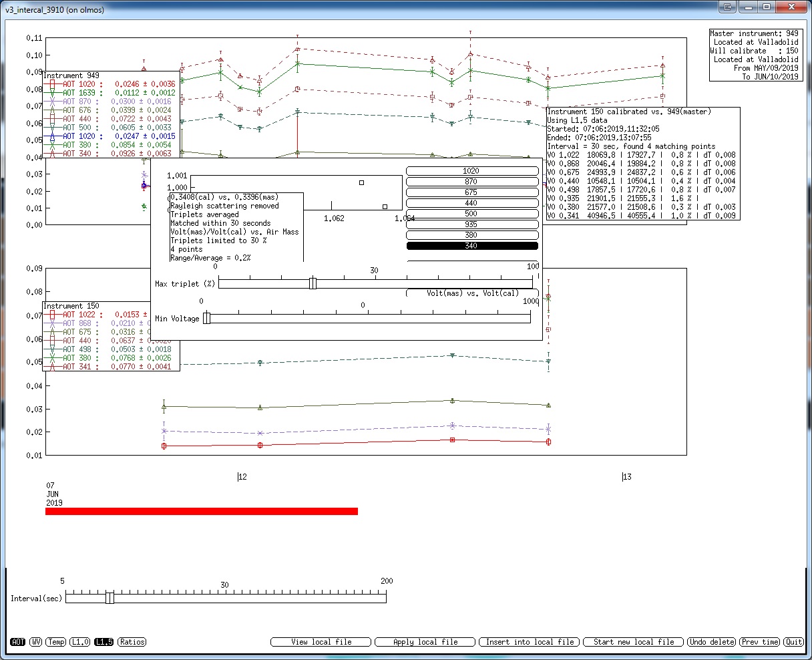Select the 440 wavelength button in popup
The image size is (812, 660).
pyautogui.click(x=472, y=203)
